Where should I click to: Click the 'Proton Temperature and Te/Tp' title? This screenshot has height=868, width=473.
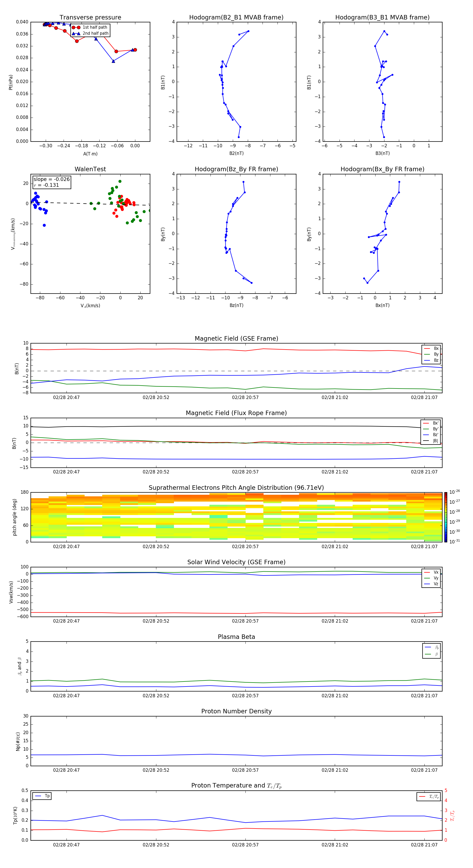236,786
